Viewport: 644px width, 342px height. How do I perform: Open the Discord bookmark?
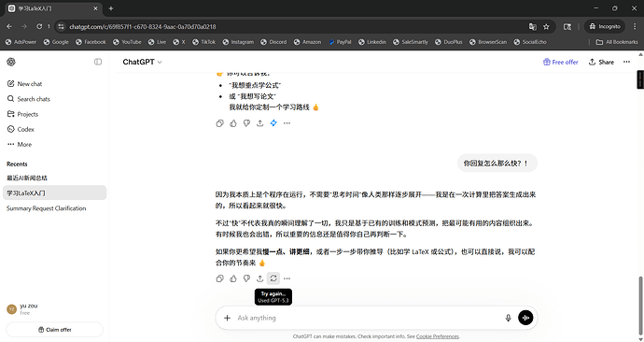pyautogui.click(x=273, y=42)
